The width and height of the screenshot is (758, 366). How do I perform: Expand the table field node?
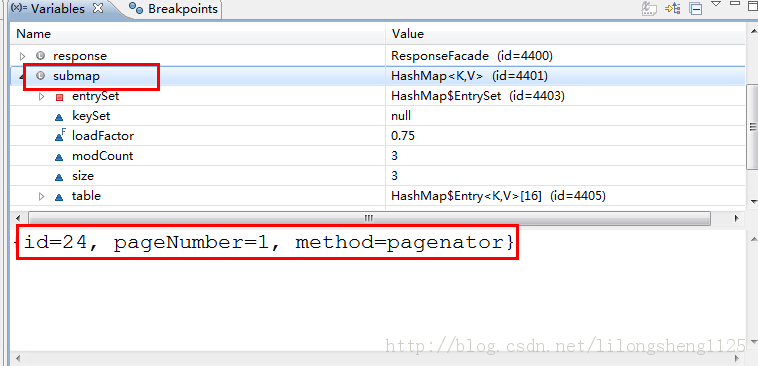[42, 196]
